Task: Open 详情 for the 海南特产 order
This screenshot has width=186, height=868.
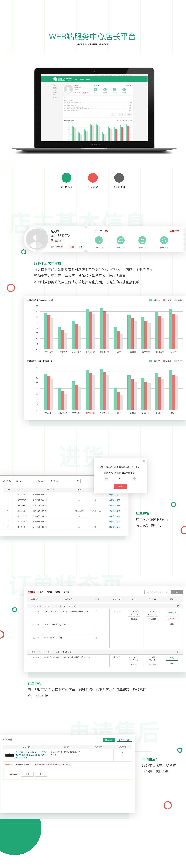Action: [172, 663]
